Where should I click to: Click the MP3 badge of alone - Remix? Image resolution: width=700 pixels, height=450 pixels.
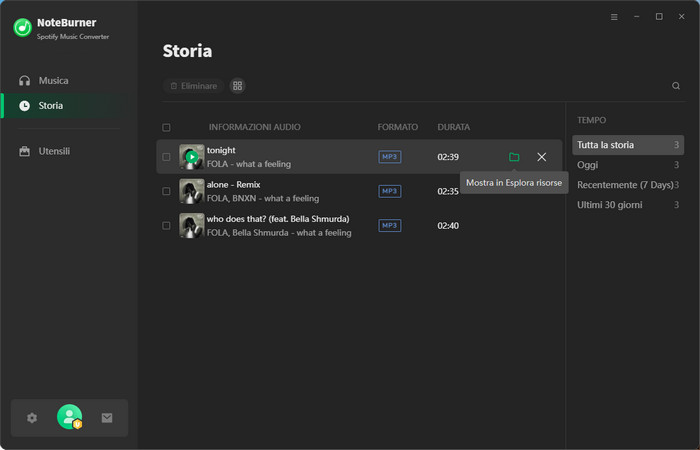tap(390, 192)
